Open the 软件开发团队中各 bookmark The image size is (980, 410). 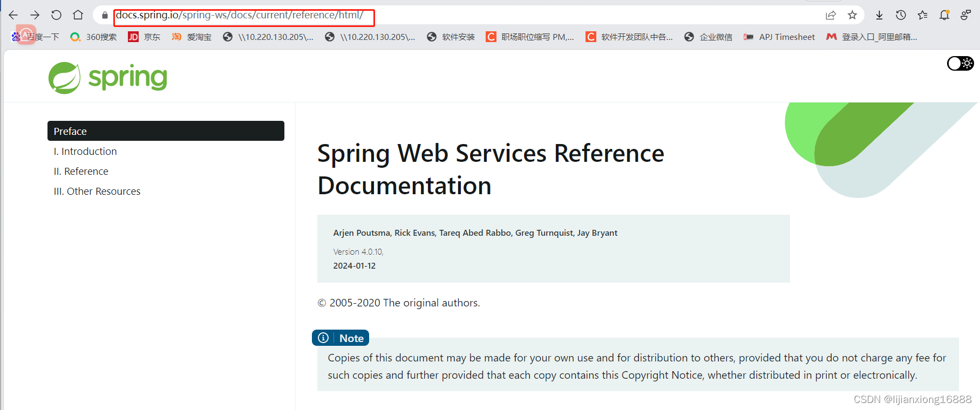point(629,37)
